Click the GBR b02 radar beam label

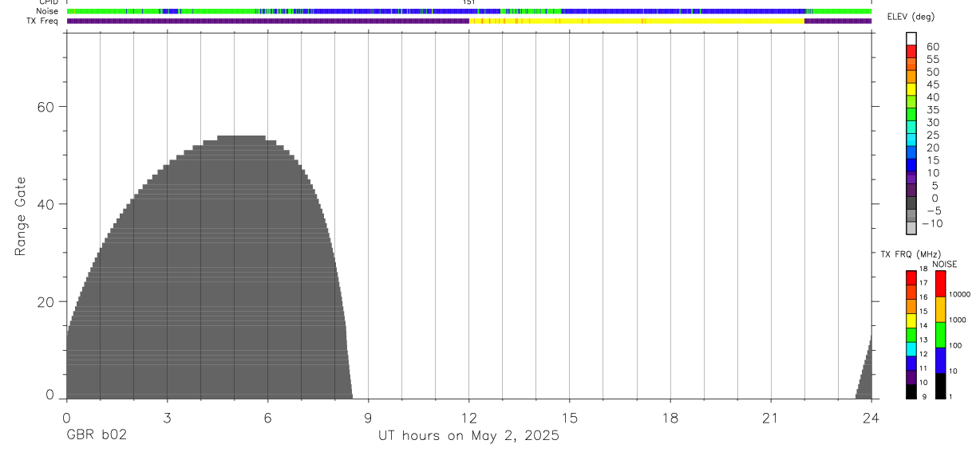[96, 436]
